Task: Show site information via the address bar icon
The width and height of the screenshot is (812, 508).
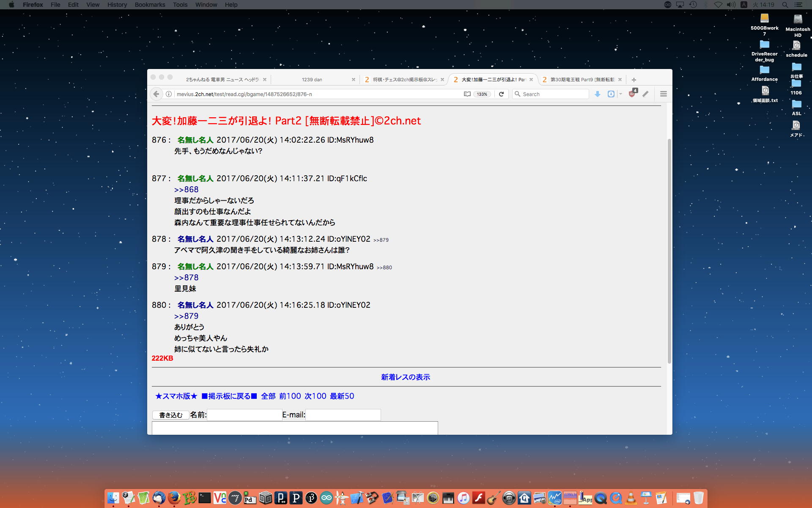Action: [x=169, y=94]
